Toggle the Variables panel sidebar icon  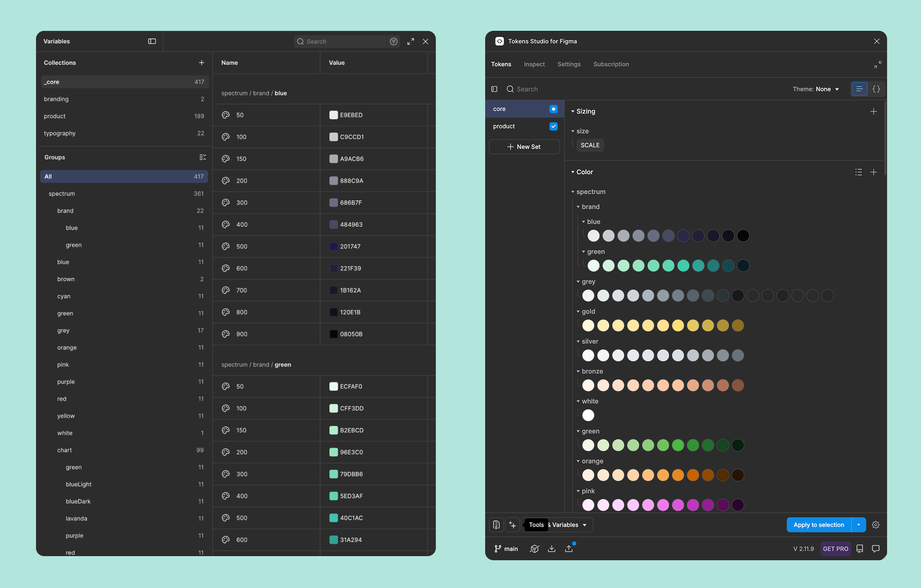[x=152, y=41]
